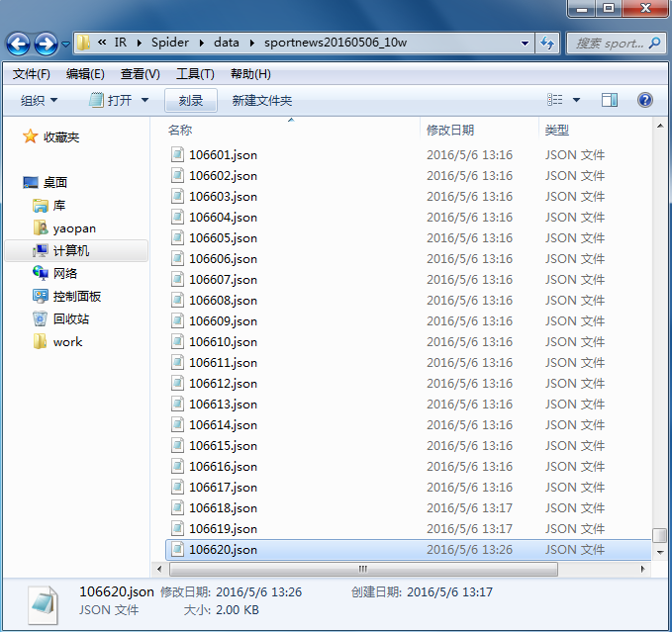Select yaopan user folder icon
This screenshot has width=672, height=632.
[x=41, y=227]
